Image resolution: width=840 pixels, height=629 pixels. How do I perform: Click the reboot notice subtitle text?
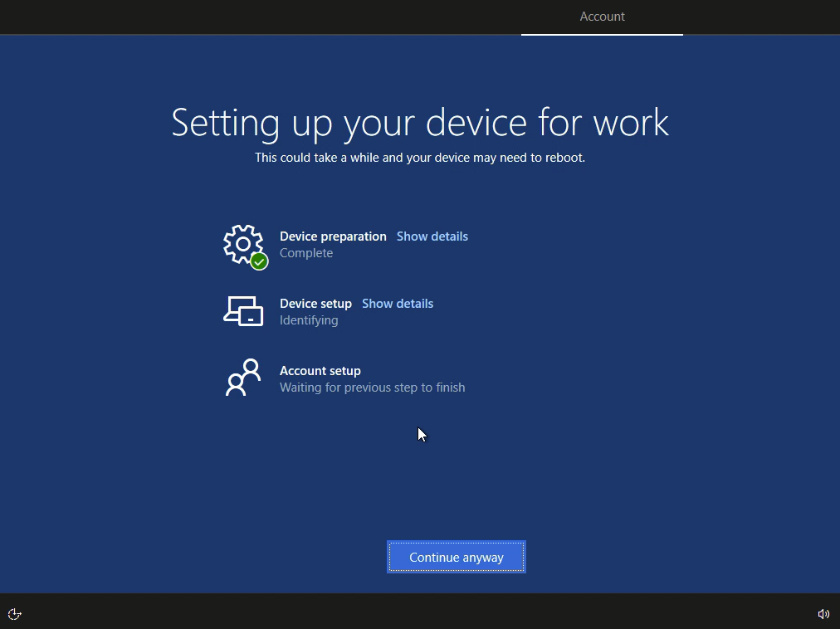[x=420, y=158]
